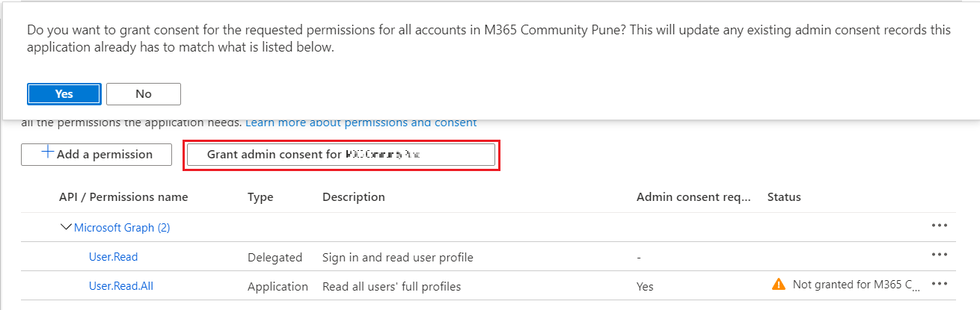This screenshot has width=980, height=310.
Task: Confirm consent by clicking Yes
Action: (x=64, y=94)
